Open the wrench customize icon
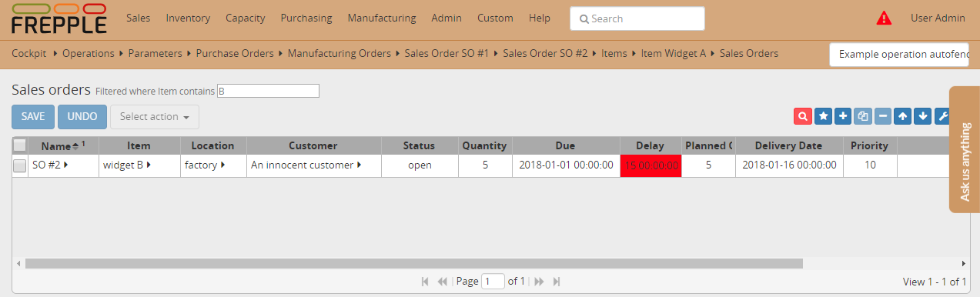980x297 pixels. pos(942,116)
